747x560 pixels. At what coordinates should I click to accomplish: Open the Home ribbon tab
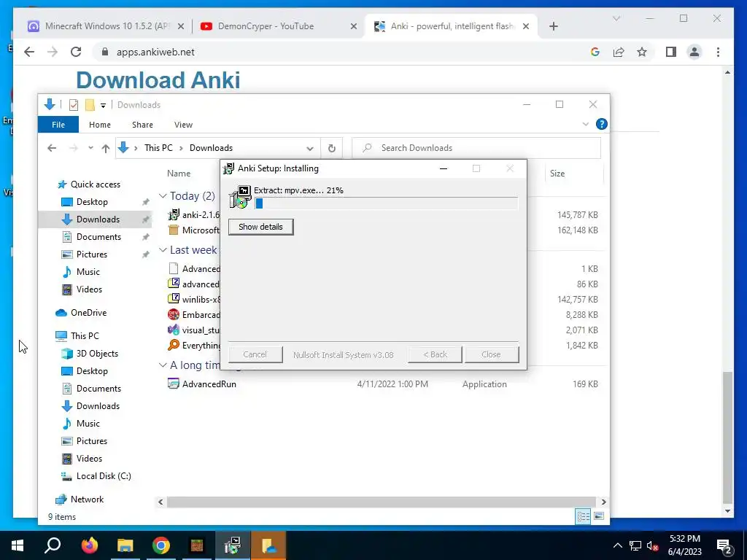point(99,125)
